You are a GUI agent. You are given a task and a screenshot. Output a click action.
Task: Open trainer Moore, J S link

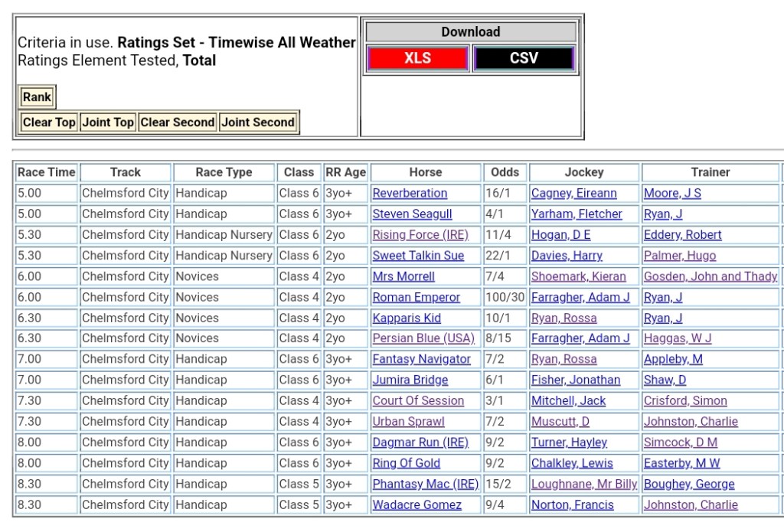coord(672,194)
